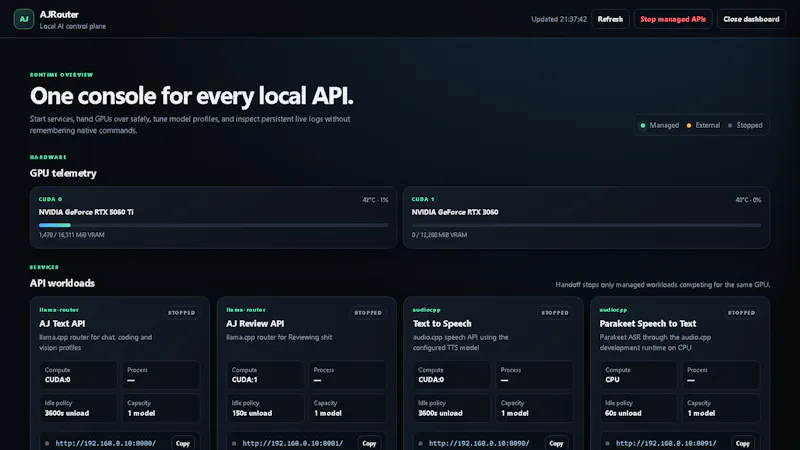800x450 pixels.
Task: Click the Handoff stops only managed workloads note
Action: click(663, 285)
